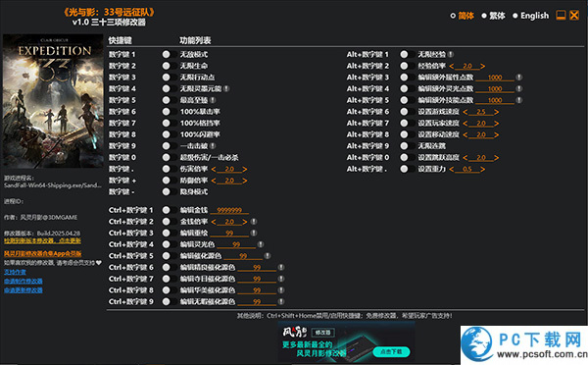Viewport: 588px width, 365px height.
Task: Increase Alt+数字键 2 experience multiplier right arrow
Action: (482, 66)
